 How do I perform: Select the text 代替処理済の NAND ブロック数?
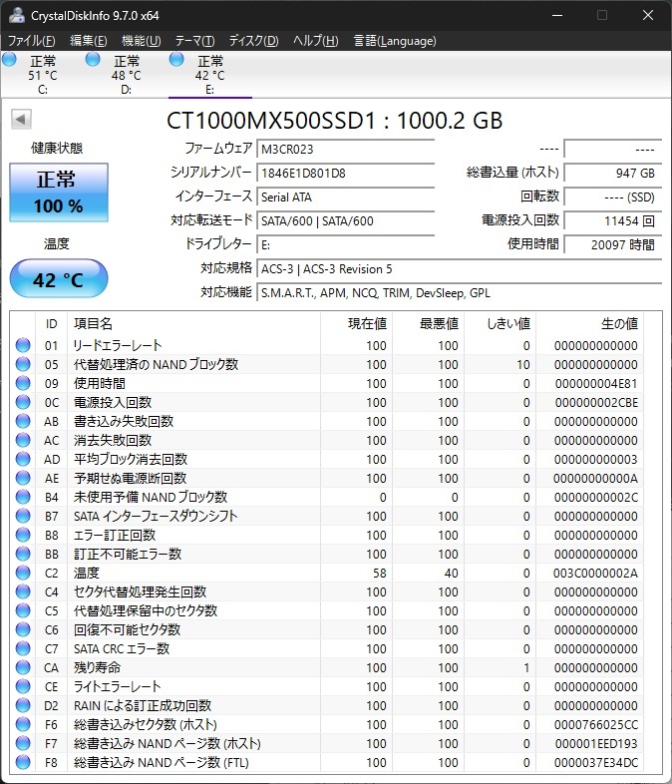click(x=156, y=364)
